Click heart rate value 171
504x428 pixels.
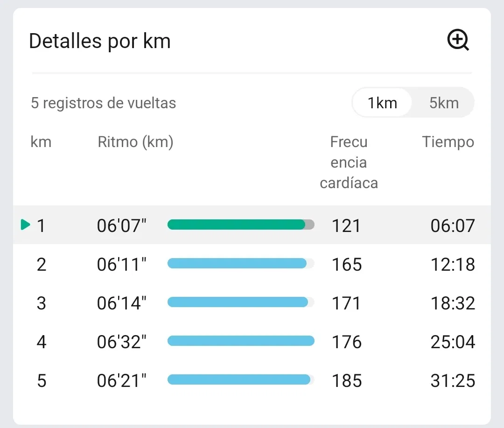coord(346,303)
